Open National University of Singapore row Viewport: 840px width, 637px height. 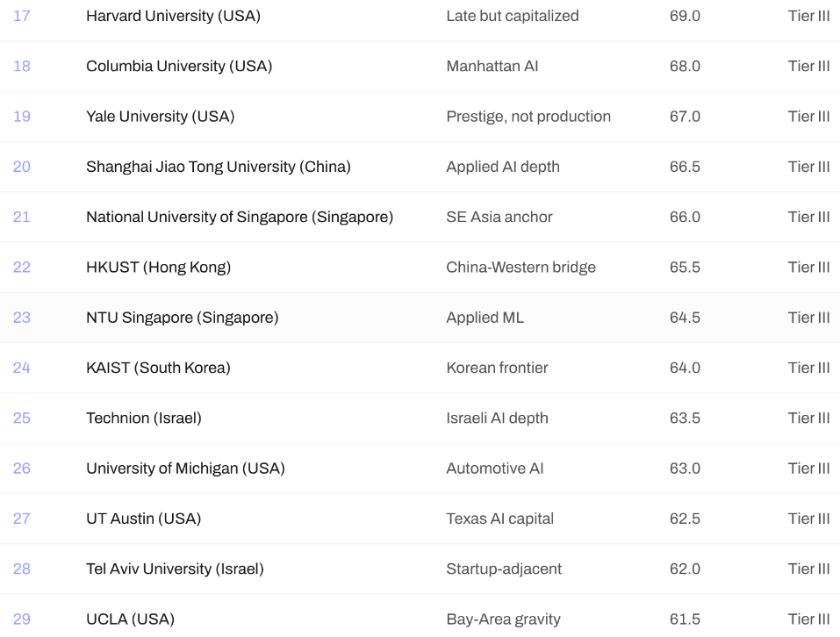pyautogui.click(x=420, y=218)
